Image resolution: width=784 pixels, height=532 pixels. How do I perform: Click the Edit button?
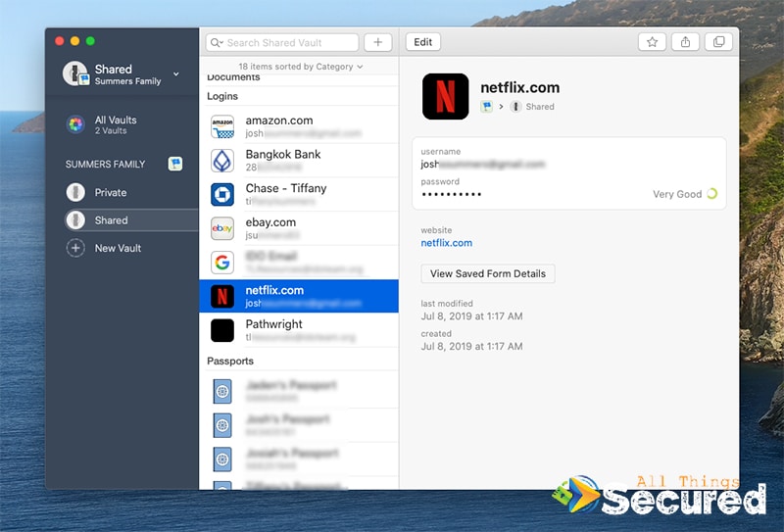click(423, 42)
